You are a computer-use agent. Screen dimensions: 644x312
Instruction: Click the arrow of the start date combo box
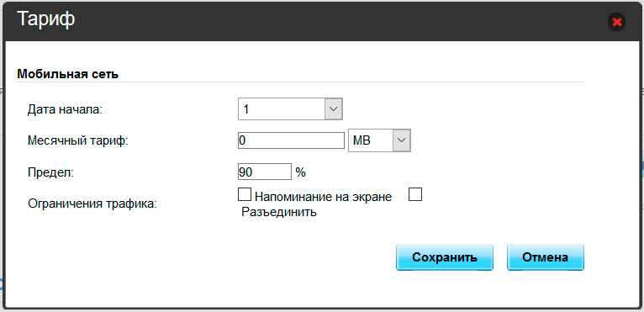334,109
